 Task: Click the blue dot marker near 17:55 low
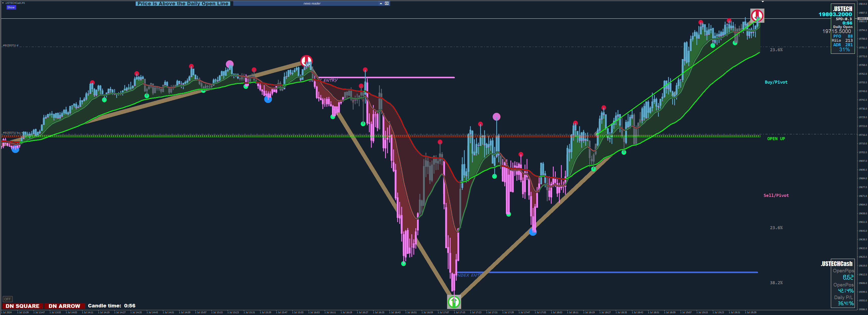click(x=533, y=231)
